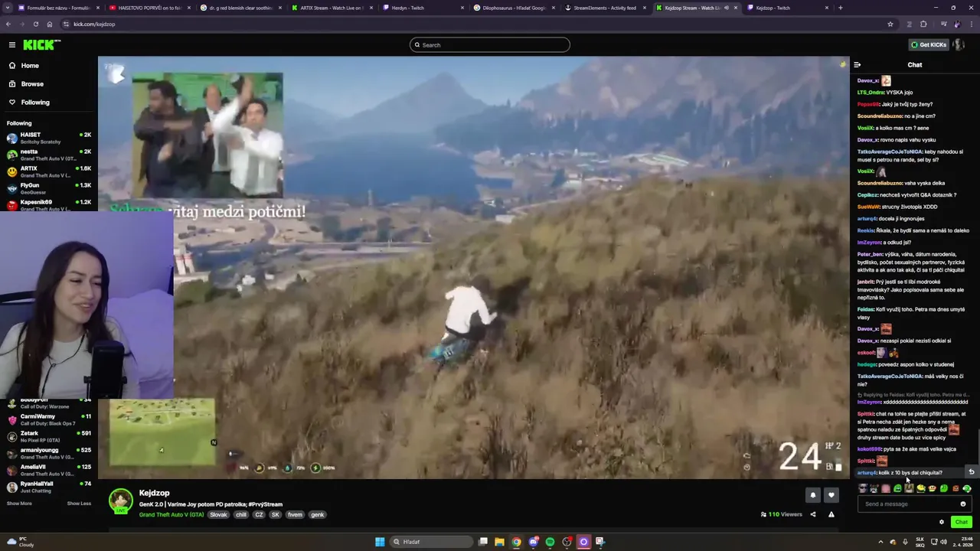The height and width of the screenshot is (551, 980).
Task: Open ARTIX channel in sidebar
Action: tap(48, 171)
